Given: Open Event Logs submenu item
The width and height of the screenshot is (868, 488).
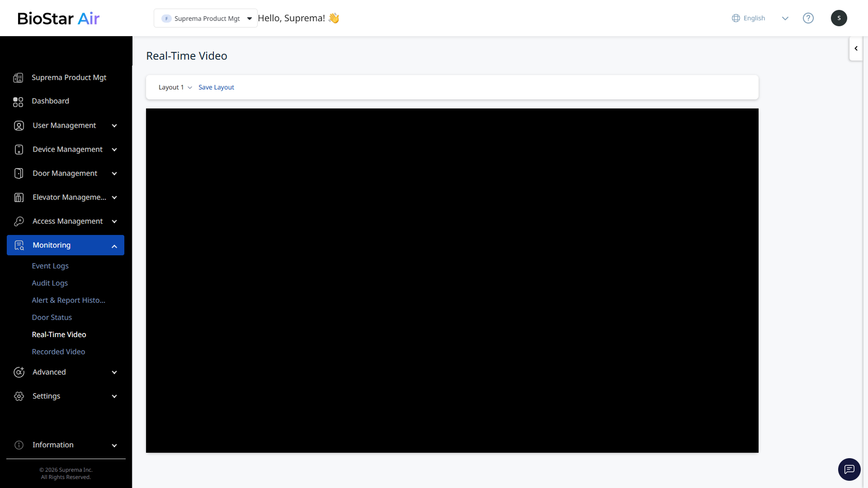Looking at the screenshot, I should pos(50,266).
